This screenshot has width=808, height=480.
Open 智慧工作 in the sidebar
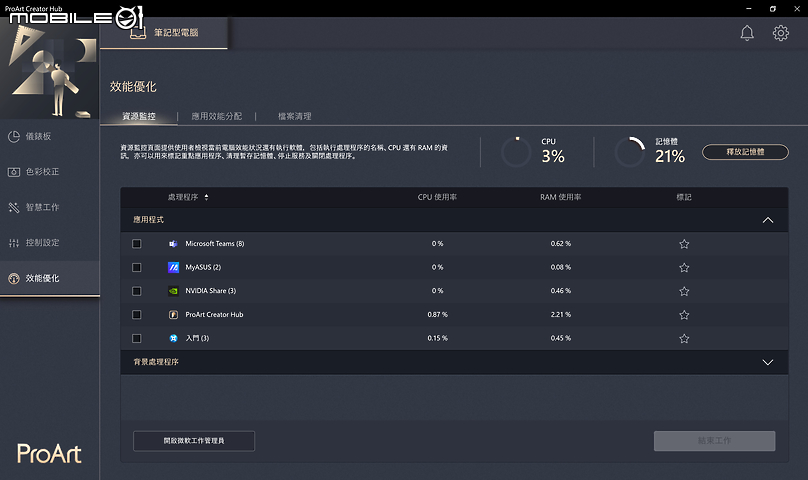tap(49, 207)
